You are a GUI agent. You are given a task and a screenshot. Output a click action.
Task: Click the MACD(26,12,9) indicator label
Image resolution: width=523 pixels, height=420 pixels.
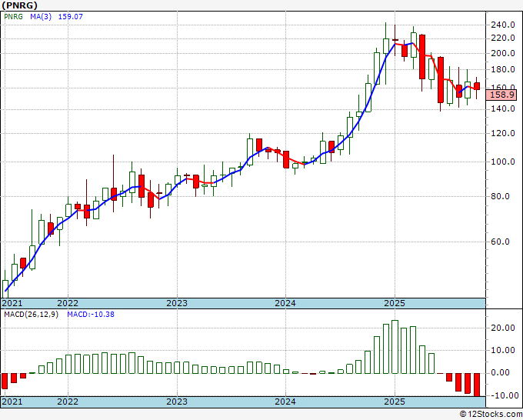[31, 315]
